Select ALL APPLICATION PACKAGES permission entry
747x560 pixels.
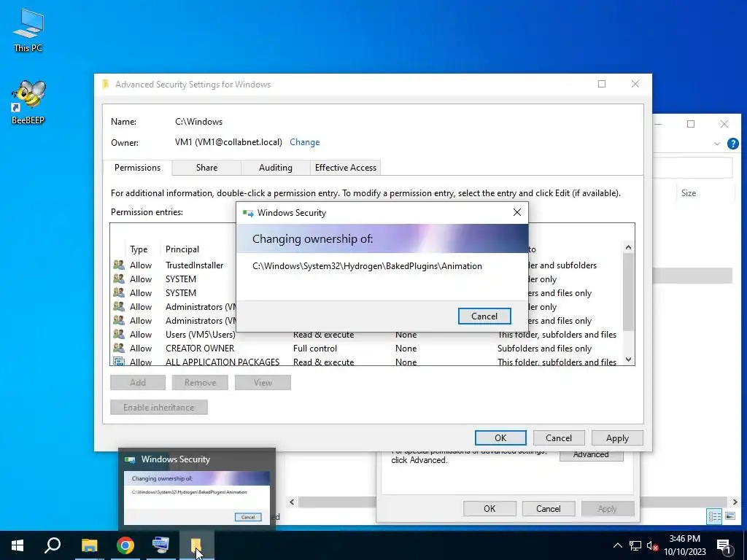tap(367, 361)
